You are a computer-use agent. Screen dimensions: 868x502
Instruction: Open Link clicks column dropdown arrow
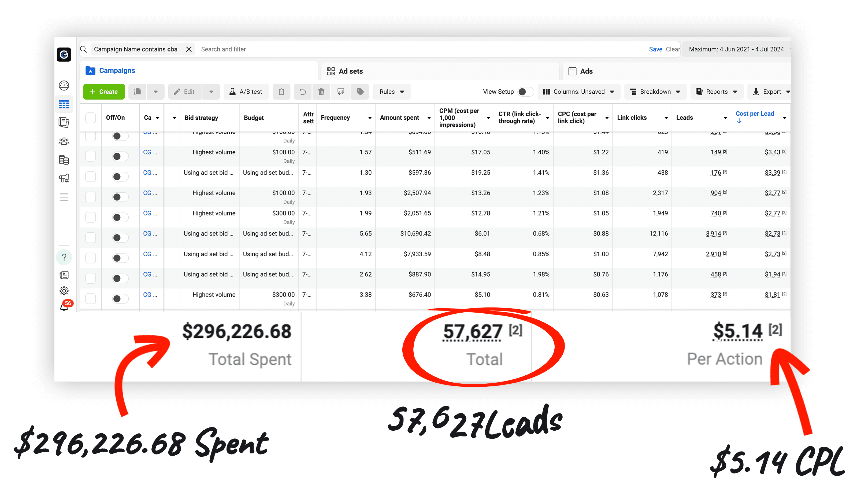tap(666, 118)
